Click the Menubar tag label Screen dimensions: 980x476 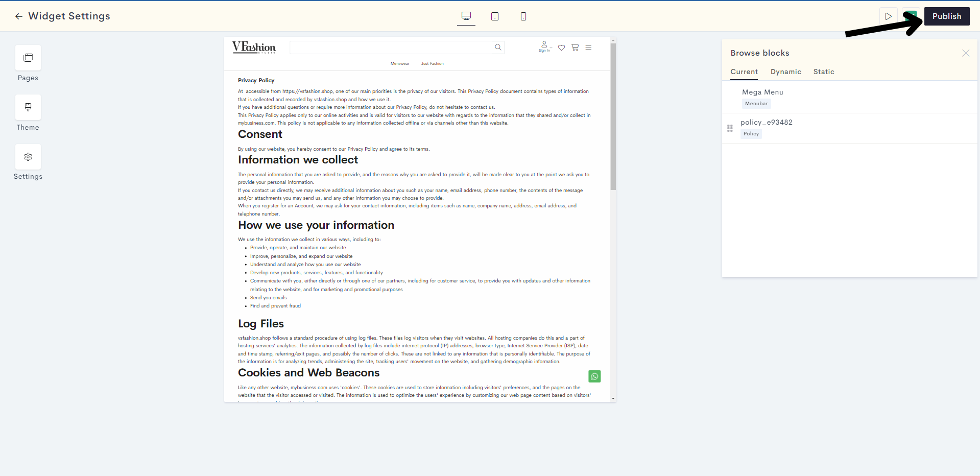coord(756,104)
